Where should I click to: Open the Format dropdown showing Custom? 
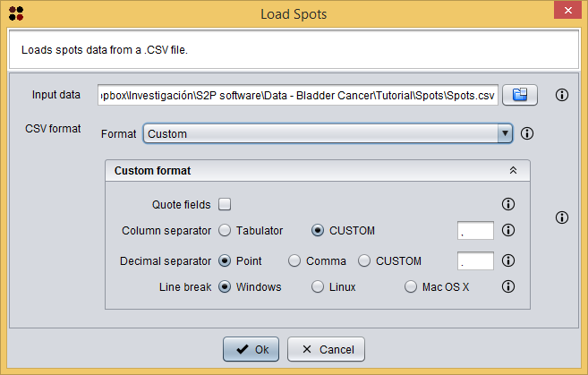click(327, 133)
